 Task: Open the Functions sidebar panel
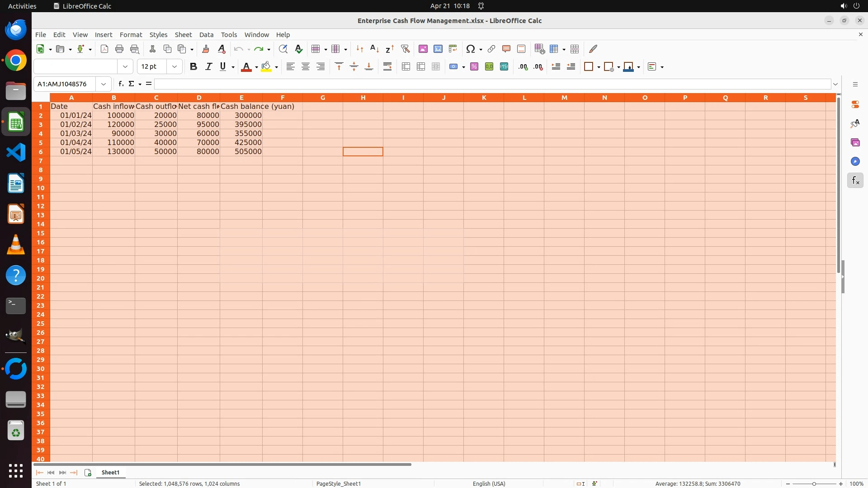[x=855, y=181]
